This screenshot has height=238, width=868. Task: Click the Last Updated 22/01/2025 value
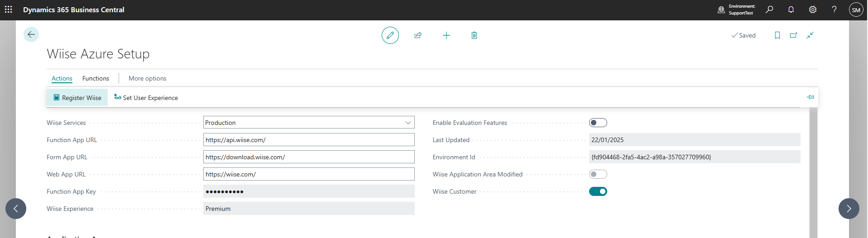point(695,140)
